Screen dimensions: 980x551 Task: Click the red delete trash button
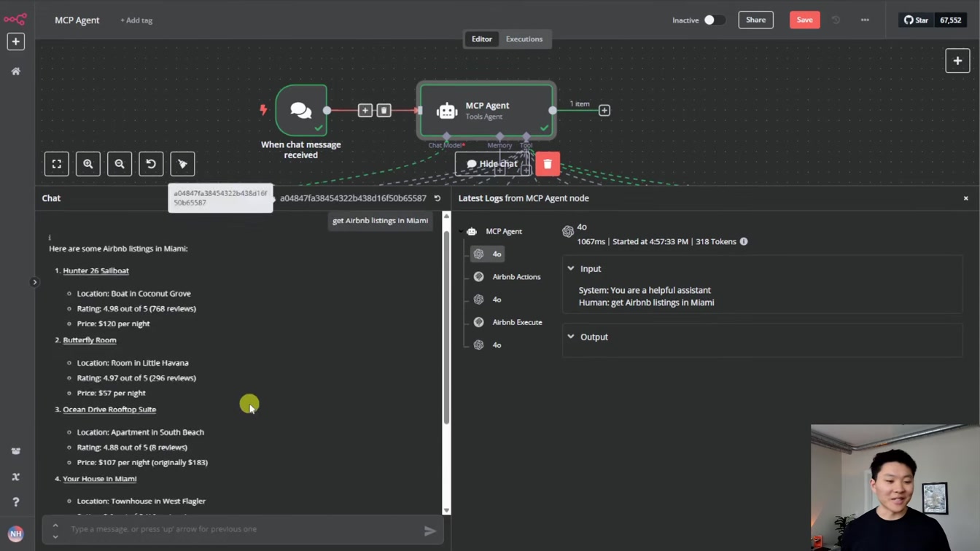[548, 164]
